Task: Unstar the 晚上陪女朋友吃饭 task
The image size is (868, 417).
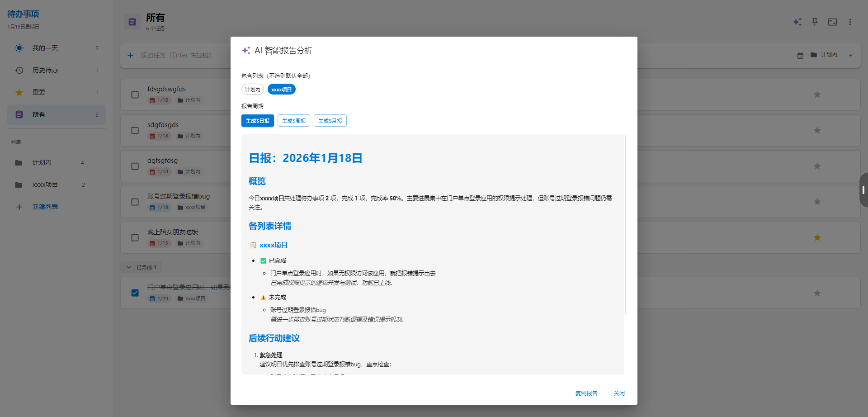Action: click(817, 238)
